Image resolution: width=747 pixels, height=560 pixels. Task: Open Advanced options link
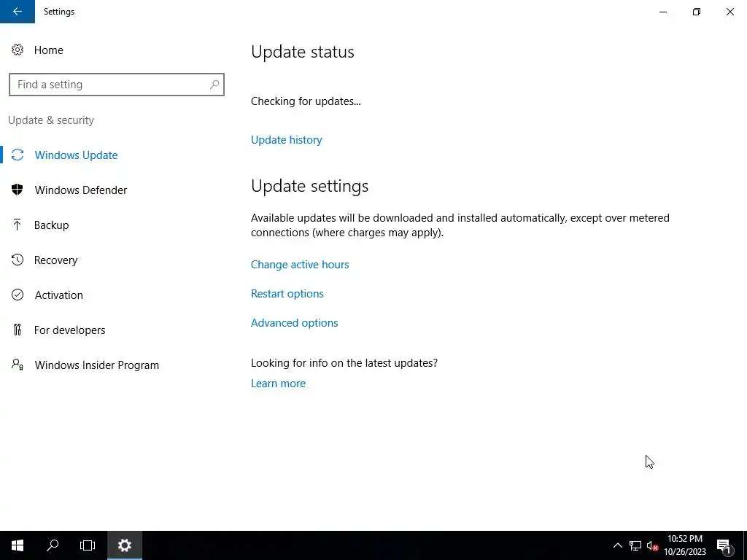tap(295, 323)
